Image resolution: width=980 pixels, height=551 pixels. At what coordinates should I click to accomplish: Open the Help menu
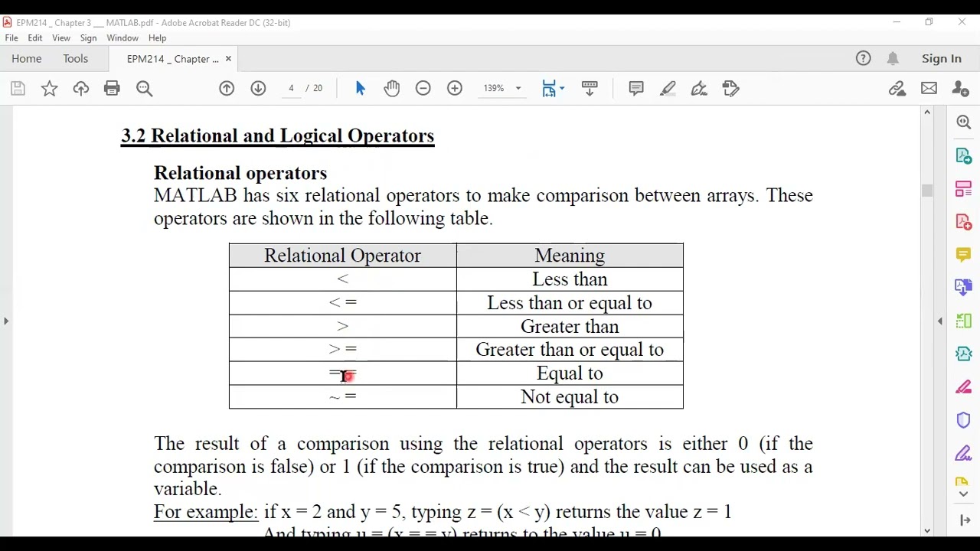coord(157,38)
